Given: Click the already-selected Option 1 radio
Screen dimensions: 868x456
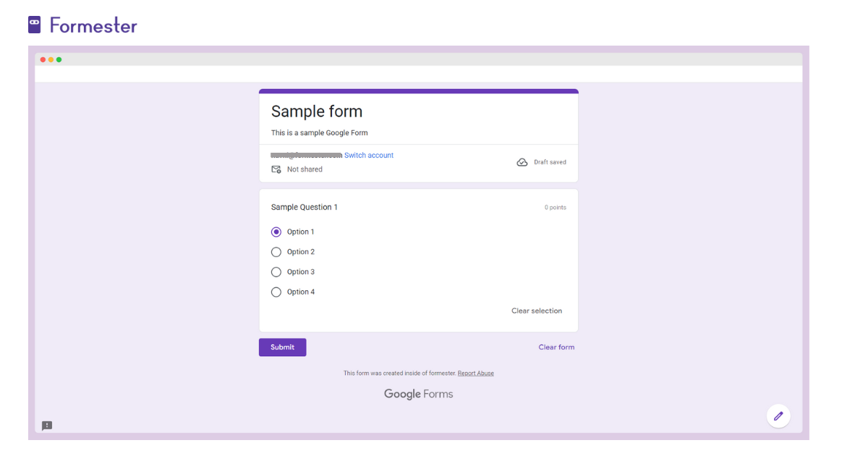Looking at the screenshot, I should click(x=276, y=231).
